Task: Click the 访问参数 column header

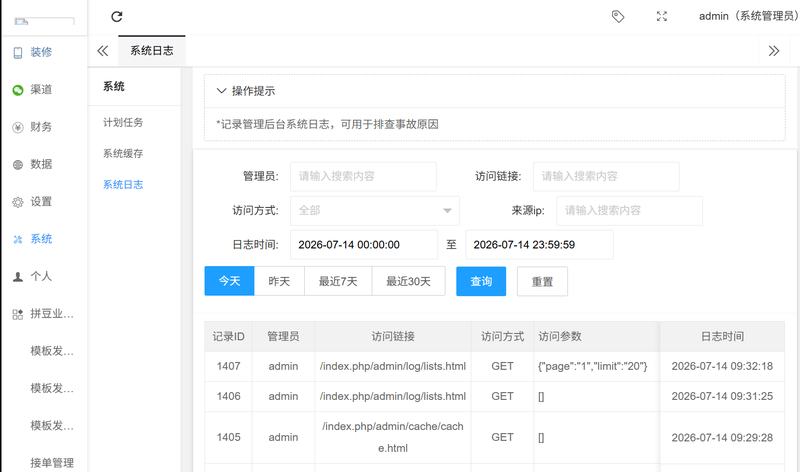Action: 596,336
